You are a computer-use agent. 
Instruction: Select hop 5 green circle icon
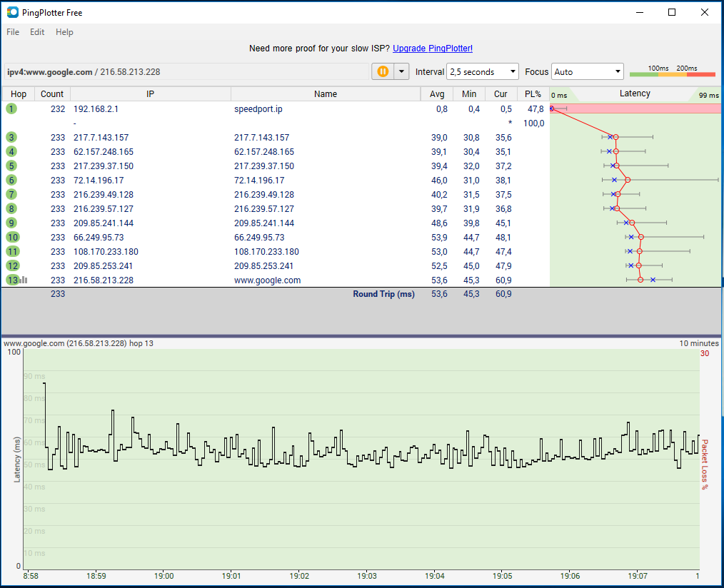pos(11,166)
